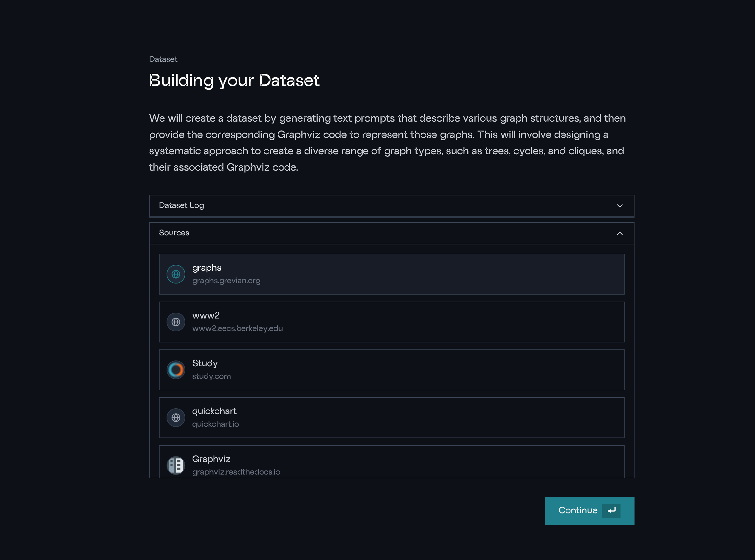755x560 pixels.
Task: Click the Graphviz readthedocs icon
Action: (176, 465)
